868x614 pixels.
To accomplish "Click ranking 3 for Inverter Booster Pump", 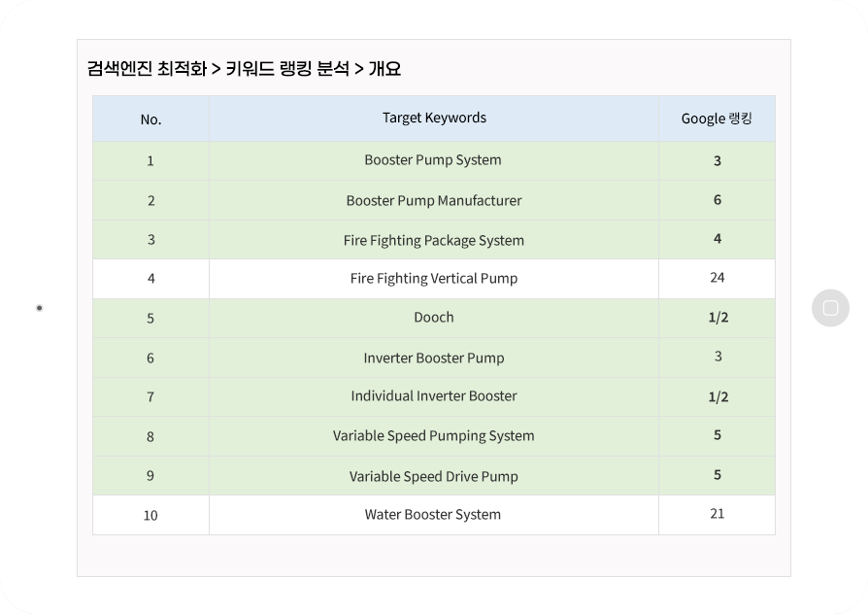I will tap(718, 357).
